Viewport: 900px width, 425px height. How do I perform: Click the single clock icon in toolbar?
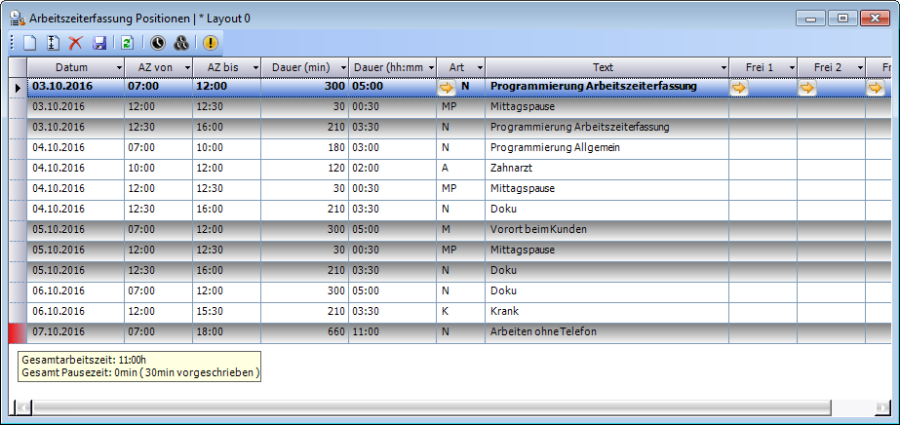[x=158, y=43]
